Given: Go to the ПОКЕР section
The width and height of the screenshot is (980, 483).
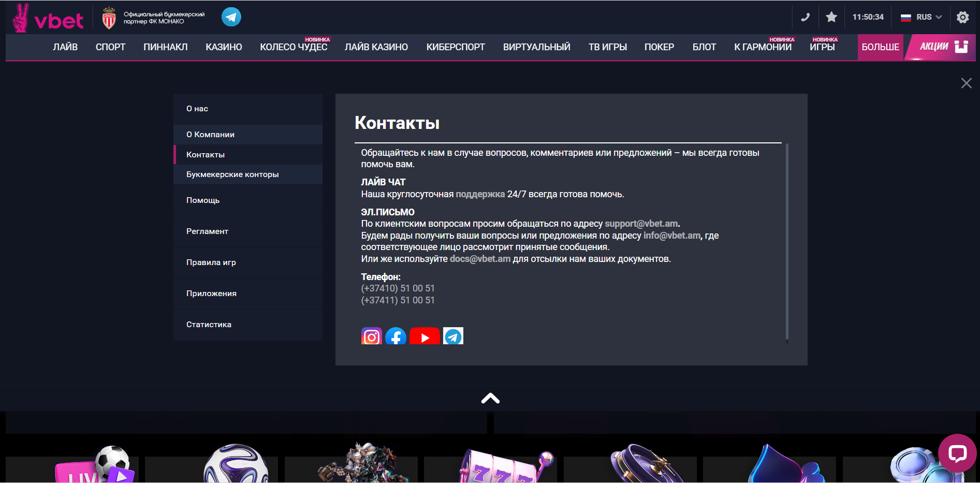Looking at the screenshot, I should 659,47.
